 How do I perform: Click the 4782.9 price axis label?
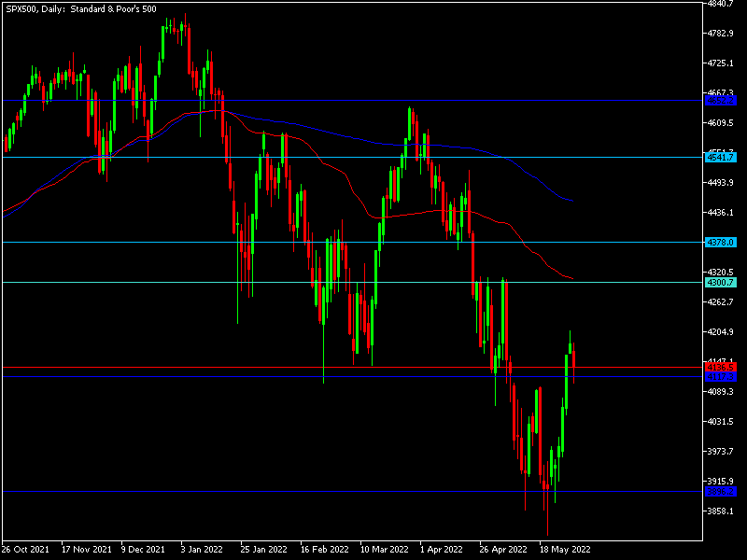pos(720,34)
